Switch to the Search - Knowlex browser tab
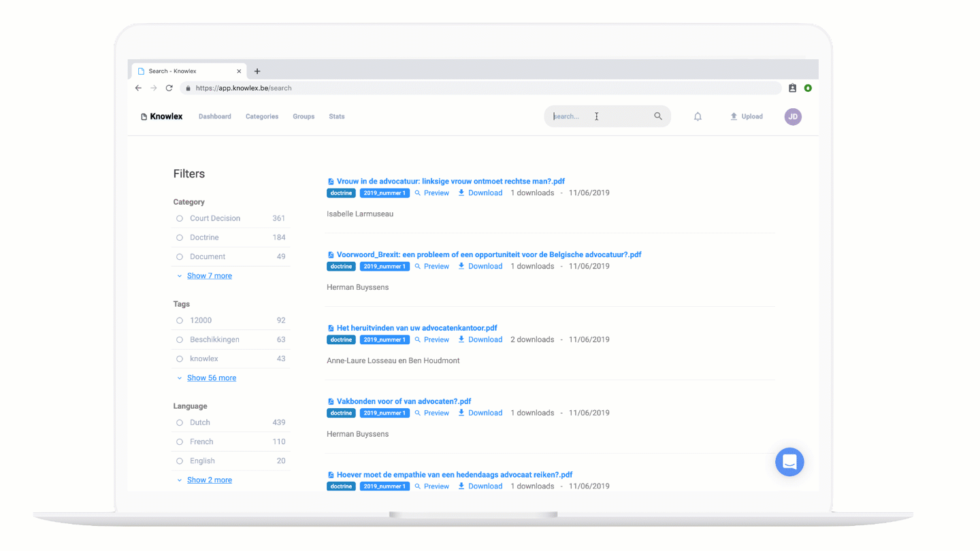Viewport: 980px width, 551px height. point(189,71)
